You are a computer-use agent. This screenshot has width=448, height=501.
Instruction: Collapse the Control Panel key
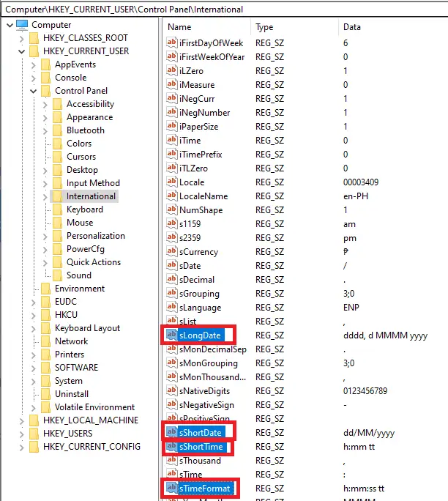pos(33,91)
